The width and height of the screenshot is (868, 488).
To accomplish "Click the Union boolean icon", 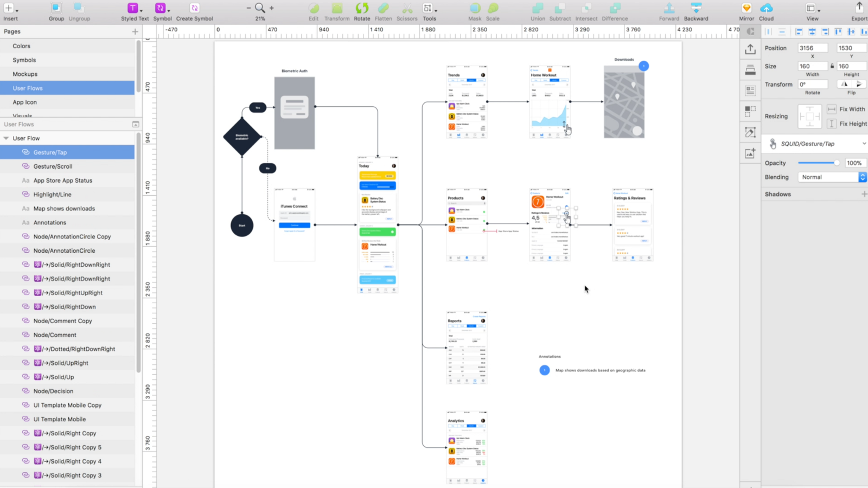I will coord(537,9).
